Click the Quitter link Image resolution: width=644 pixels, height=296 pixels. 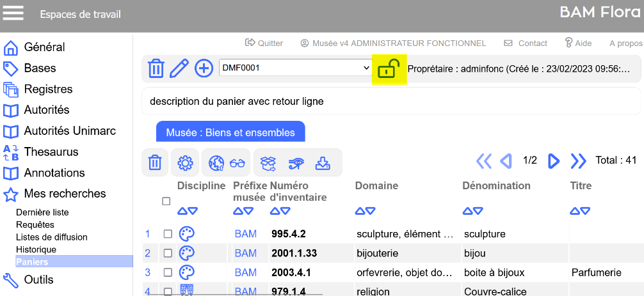pos(264,43)
